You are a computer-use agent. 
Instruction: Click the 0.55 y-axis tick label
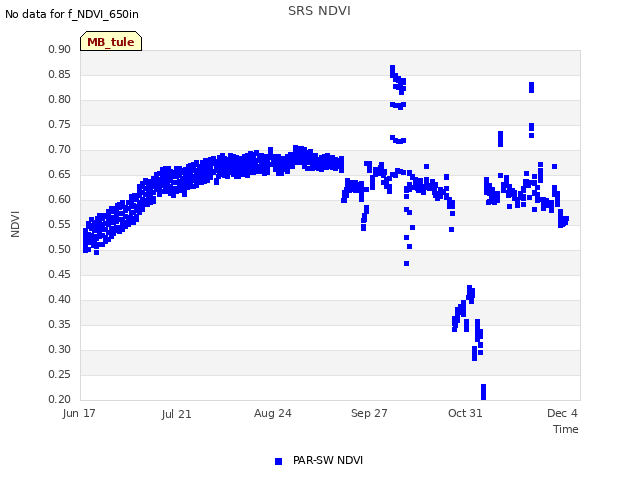pos(60,224)
